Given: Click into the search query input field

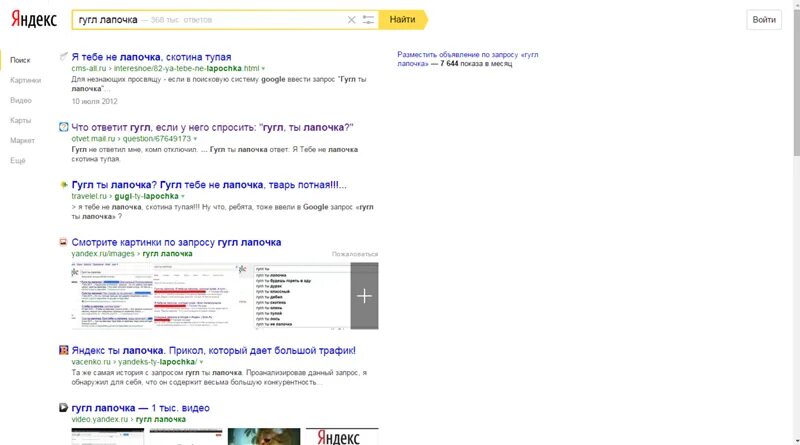Looking at the screenshot, I should click(209, 20).
